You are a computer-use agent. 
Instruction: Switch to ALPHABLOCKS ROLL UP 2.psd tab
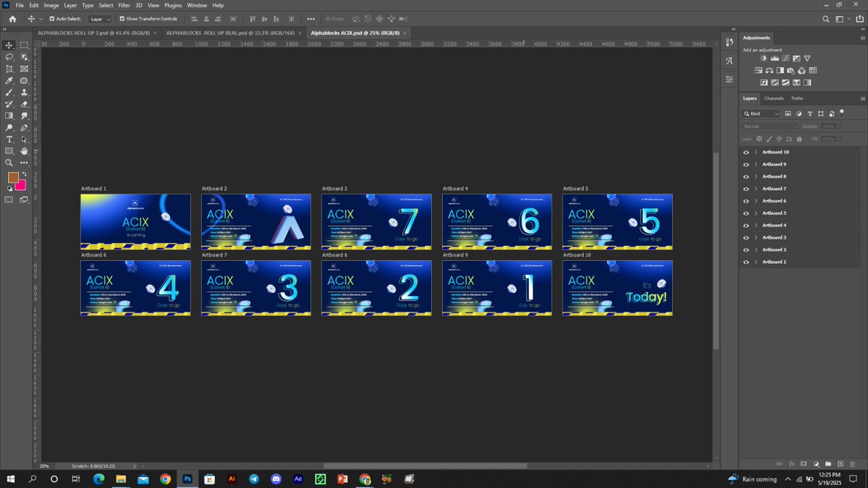click(93, 33)
